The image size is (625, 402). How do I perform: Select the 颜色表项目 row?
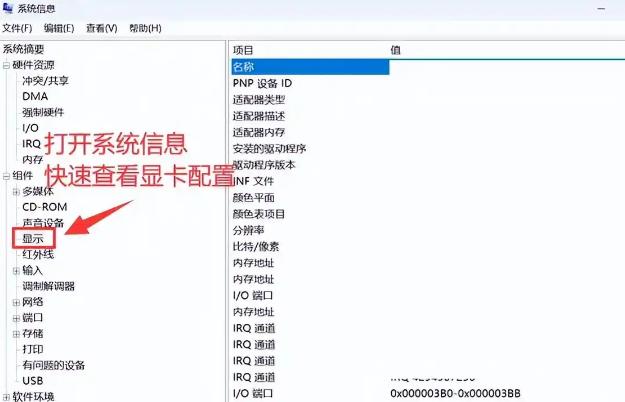[259, 214]
